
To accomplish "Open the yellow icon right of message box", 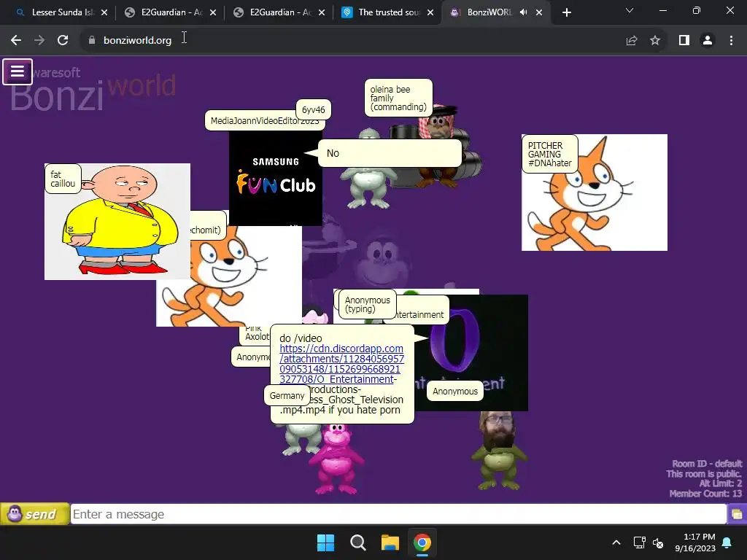I will tap(737, 514).
